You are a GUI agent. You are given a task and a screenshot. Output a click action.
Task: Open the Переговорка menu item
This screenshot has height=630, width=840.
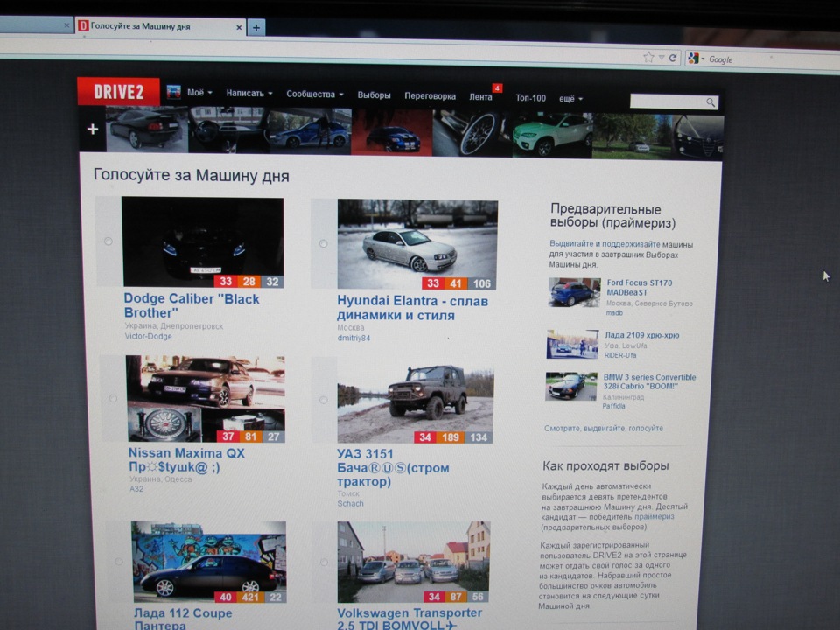[430, 96]
